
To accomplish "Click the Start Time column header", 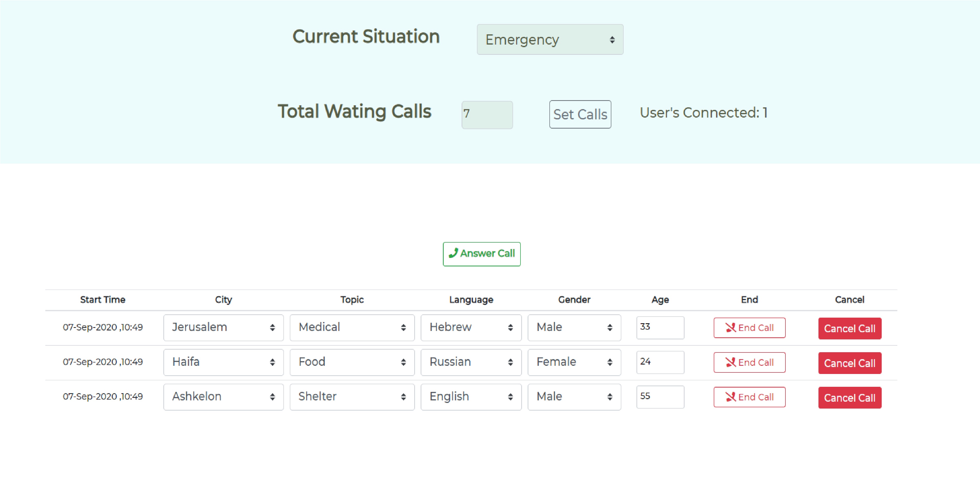I will coord(103,300).
